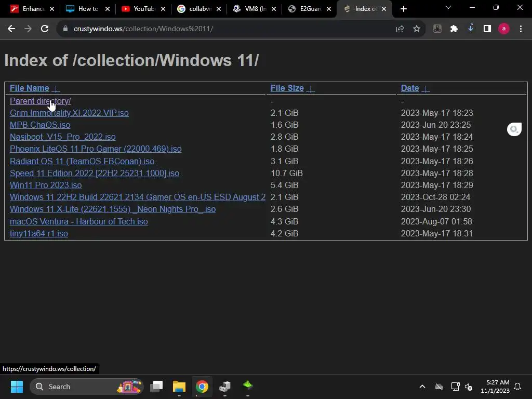The image size is (532, 399).
Task: Open the profile avatar menu
Action: [x=503, y=29]
